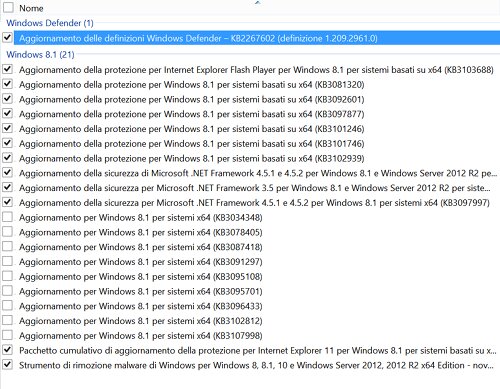
Task: Collapse the Windows Defender (1) group
Action: coord(50,23)
